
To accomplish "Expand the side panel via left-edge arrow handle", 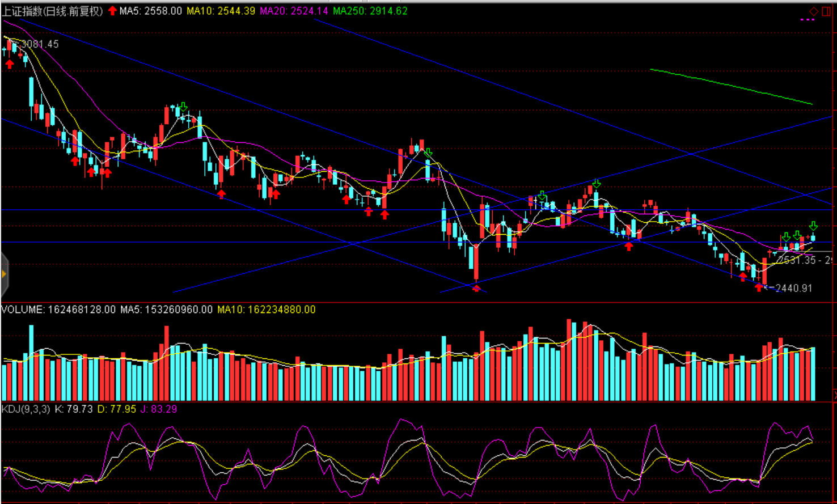I will pyautogui.click(x=4, y=274).
